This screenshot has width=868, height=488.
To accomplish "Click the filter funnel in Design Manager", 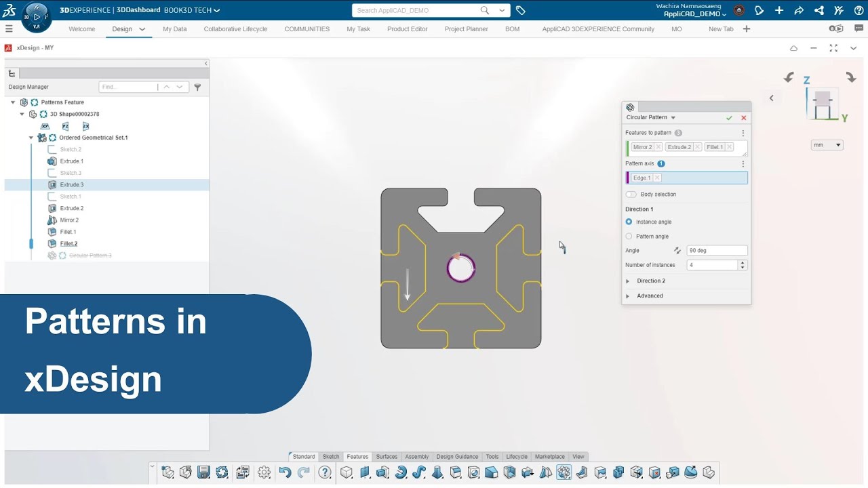I will point(197,87).
